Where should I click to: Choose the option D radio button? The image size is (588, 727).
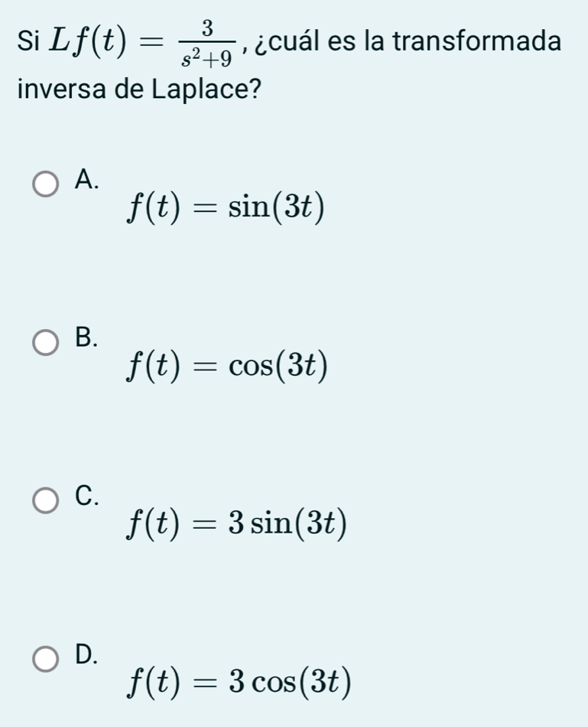47,658
